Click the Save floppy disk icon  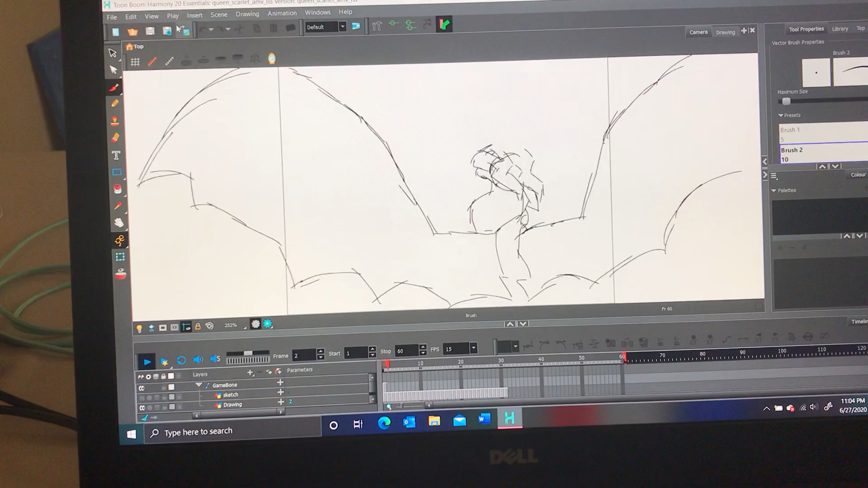coord(150,31)
